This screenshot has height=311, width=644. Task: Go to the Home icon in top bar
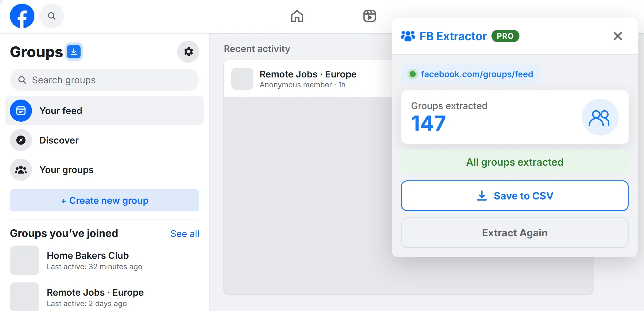click(x=297, y=16)
